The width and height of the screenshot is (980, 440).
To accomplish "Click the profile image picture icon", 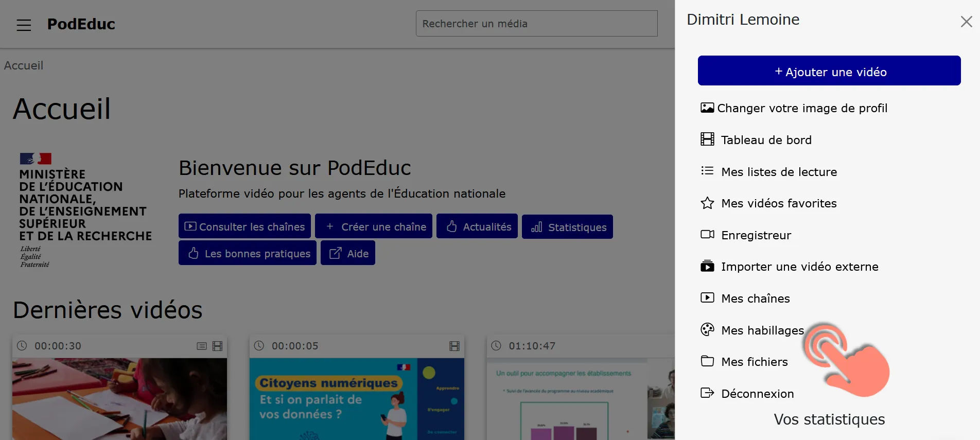I will pyautogui.click(x=707, y=108).
